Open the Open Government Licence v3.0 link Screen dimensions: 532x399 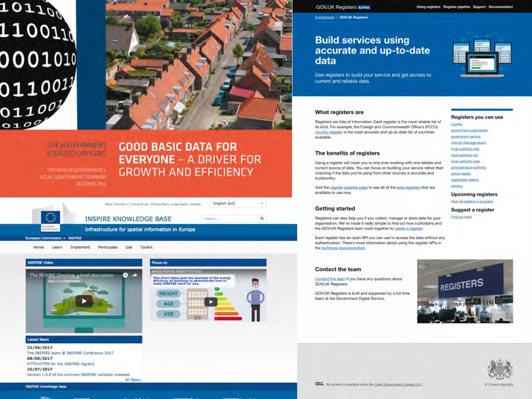coord(398,384)
